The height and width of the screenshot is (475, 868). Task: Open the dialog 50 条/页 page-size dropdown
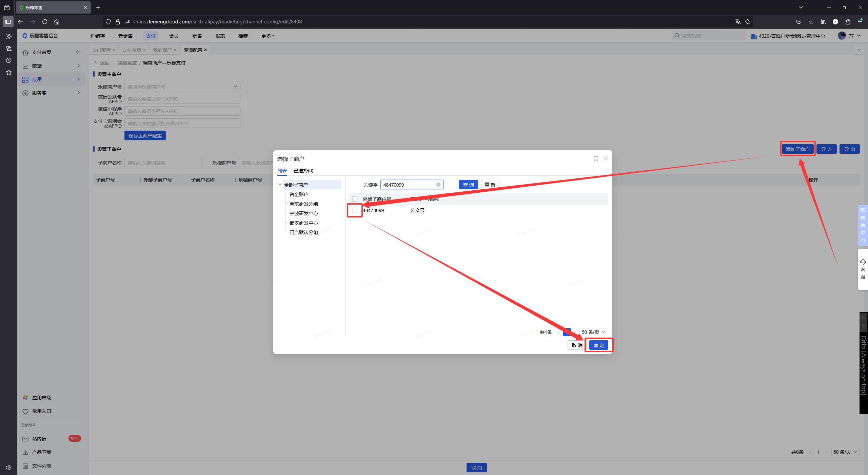tap(594, 332)
